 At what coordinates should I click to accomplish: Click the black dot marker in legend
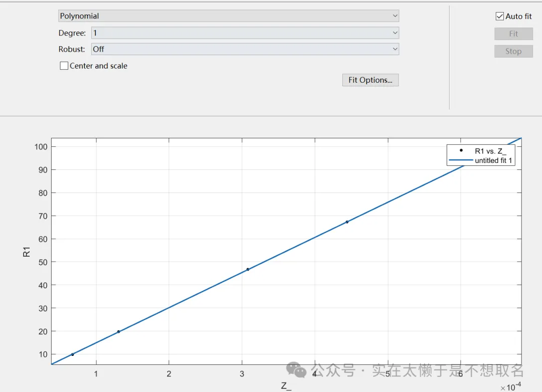click(x=461, y=151)
